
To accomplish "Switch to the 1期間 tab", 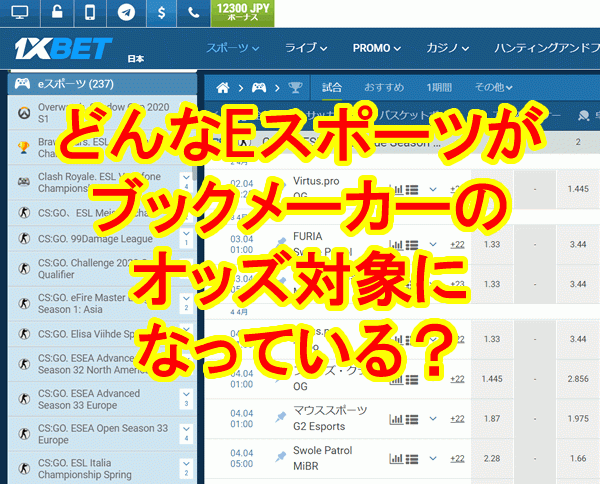I will 439,88.
